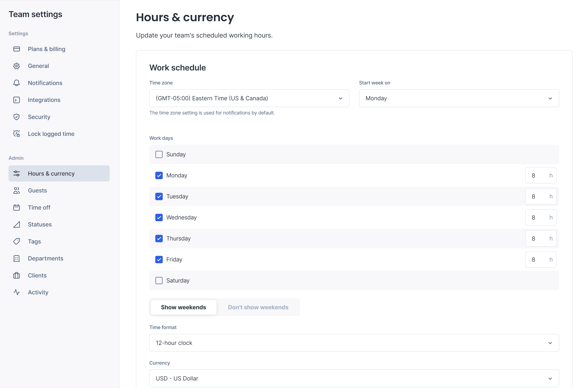
Task: Uncheck Friday work day checkbox
Action: point(159,260)
